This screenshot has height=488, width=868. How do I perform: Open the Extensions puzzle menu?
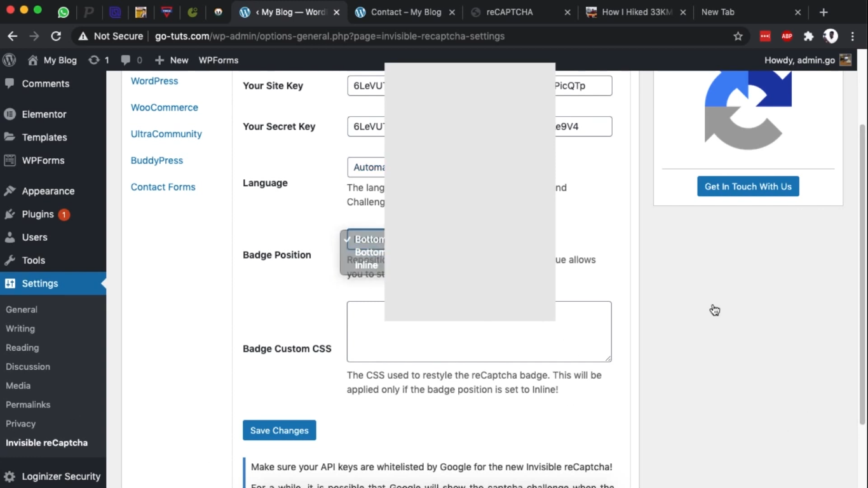coord(808,36)
